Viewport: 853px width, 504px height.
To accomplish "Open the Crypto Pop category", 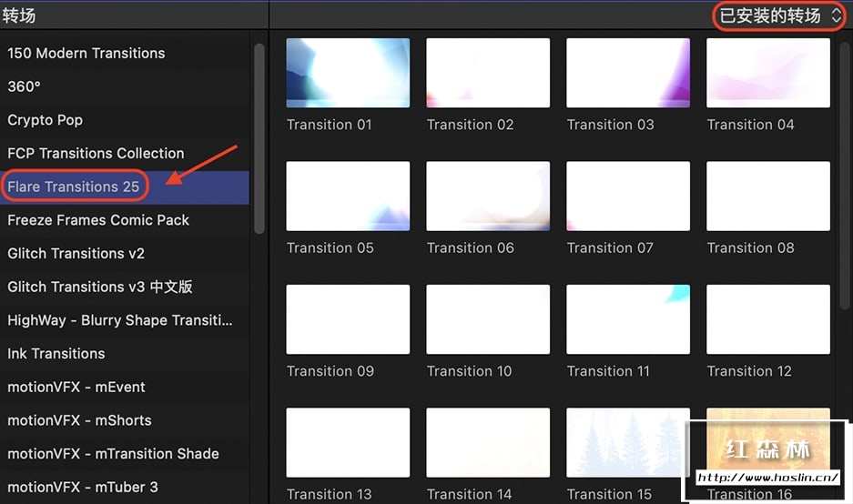I will [x=125, y=120].
